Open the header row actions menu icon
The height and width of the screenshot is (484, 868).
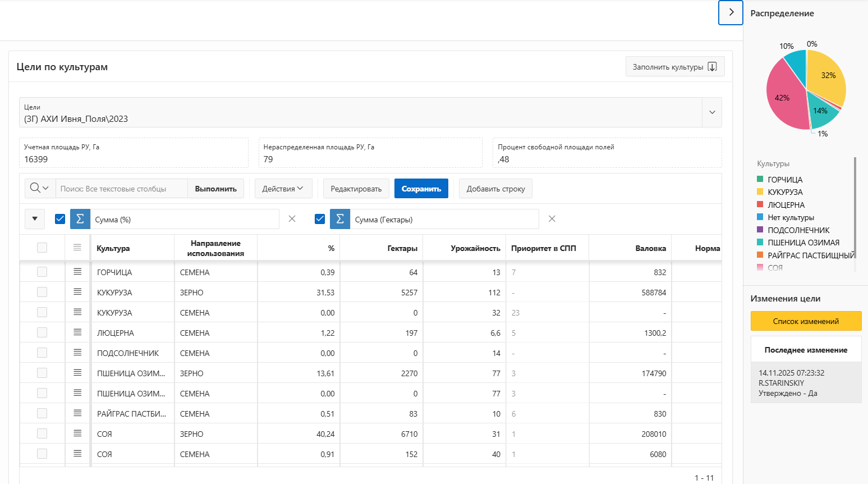pos(77,248)
